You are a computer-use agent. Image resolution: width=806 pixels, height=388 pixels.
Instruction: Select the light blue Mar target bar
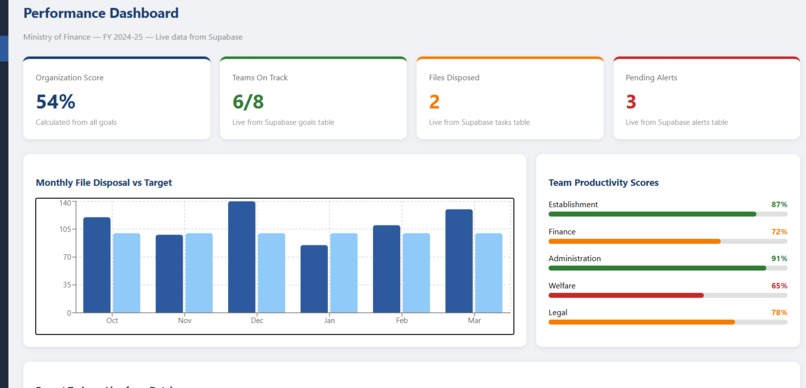489,273
